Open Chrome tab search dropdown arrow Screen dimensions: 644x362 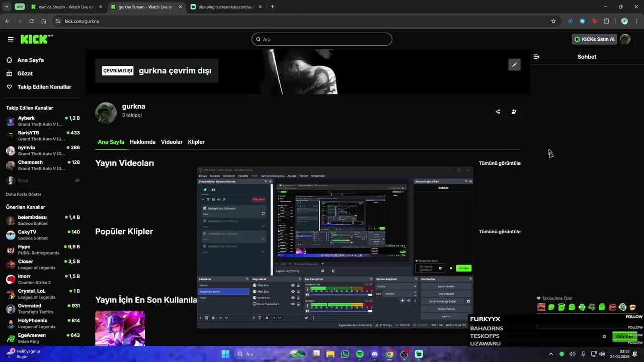[x=7, y=7]
